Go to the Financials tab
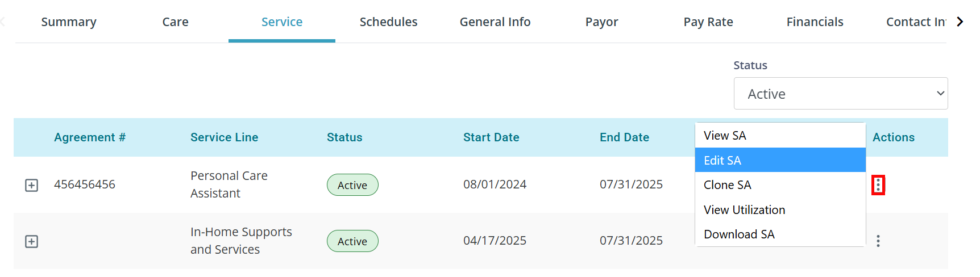Screen dimensions: 980x277 (815, 22)
